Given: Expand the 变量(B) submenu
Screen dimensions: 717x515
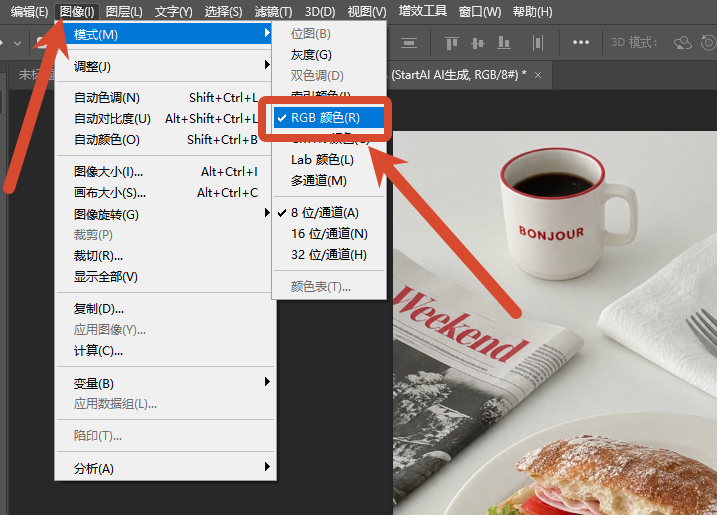Looking at the screenshot, I should (165, 383).
